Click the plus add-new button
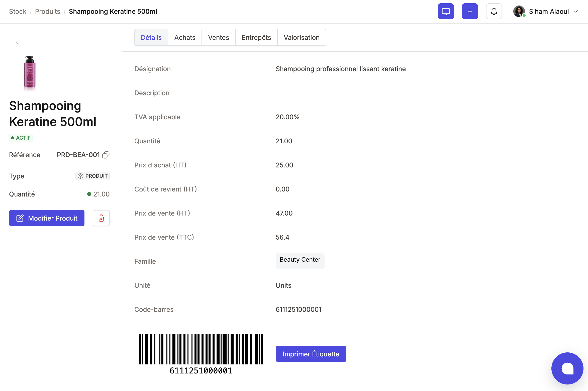 (470, 11)
